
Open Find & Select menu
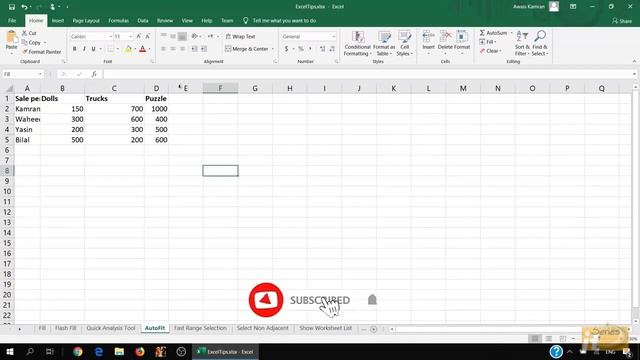[540, 43]
